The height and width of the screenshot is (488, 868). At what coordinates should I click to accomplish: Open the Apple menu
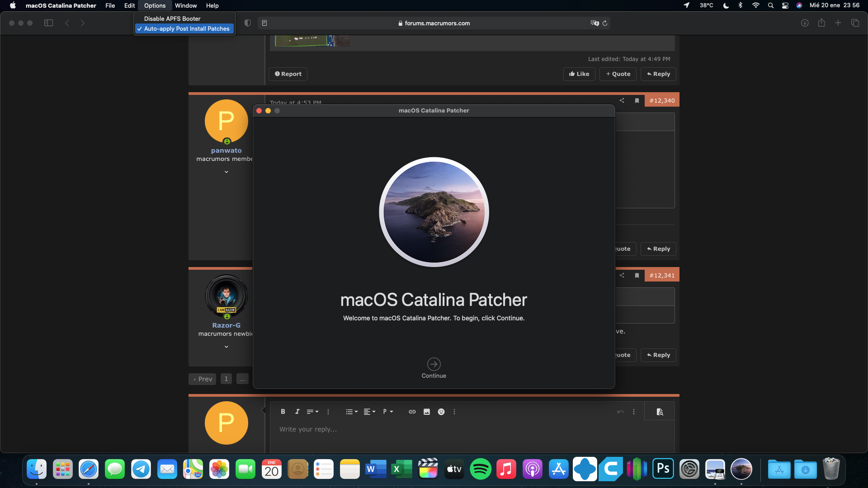pyautogui.click(x=13, y=5)
